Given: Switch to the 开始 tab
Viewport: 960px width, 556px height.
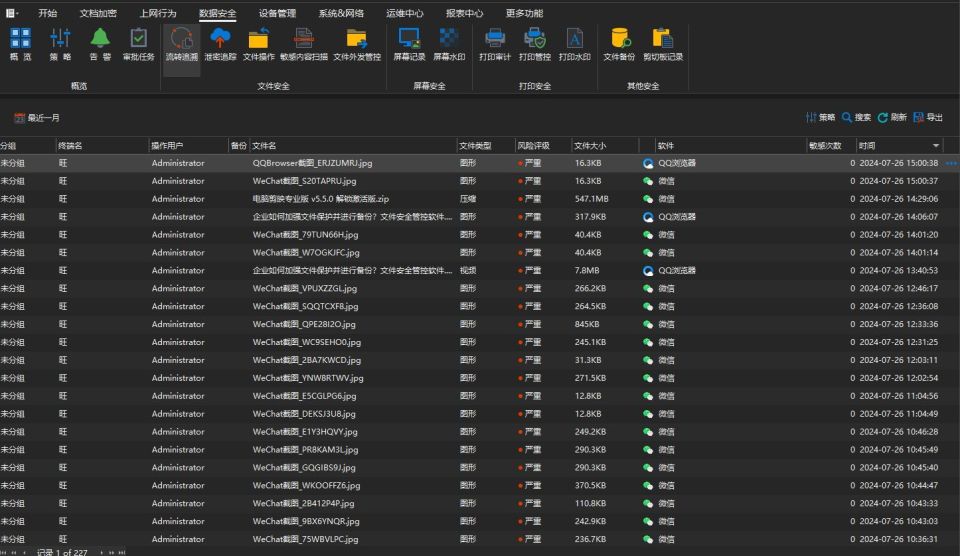Looking at the screenshot, I should (47, 13).
